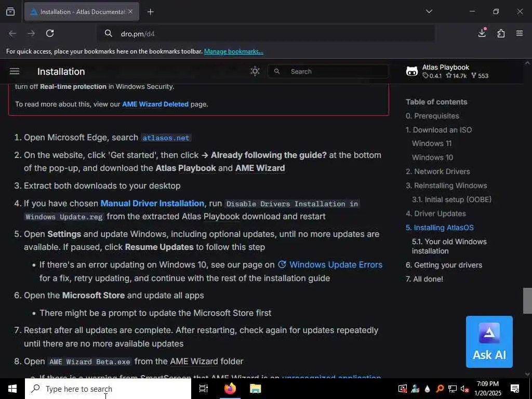Image resolution: width=532 pixels, height=399 pixels.
Task: Go to 4. Driver Updates section
Action: click(436, 214)
